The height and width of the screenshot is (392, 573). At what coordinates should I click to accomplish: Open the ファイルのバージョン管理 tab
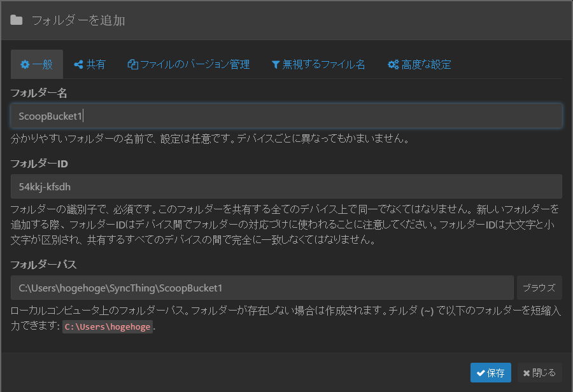(x=188, y=65)
